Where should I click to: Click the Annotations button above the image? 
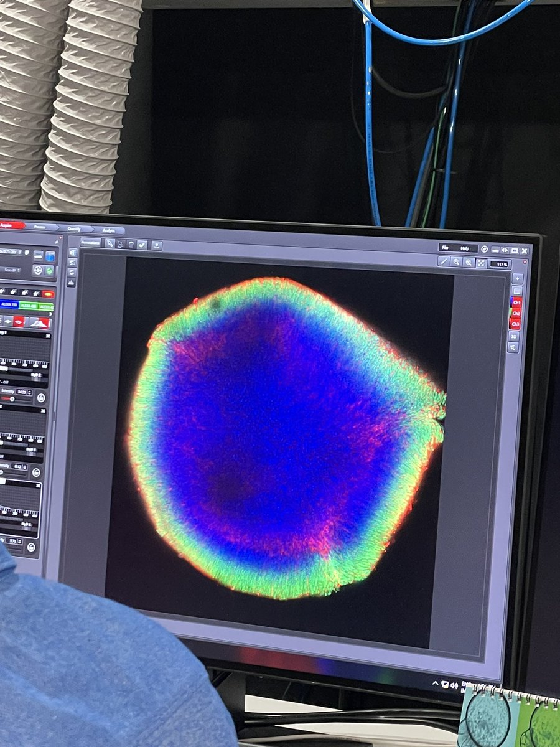tap(90, 243)
